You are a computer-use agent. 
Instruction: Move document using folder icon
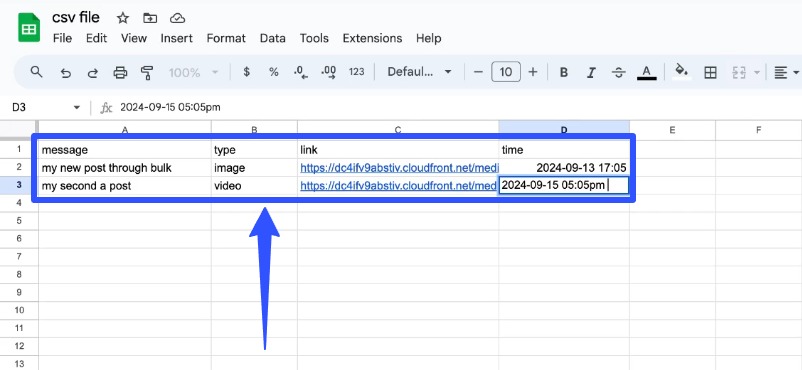(150, 18)
